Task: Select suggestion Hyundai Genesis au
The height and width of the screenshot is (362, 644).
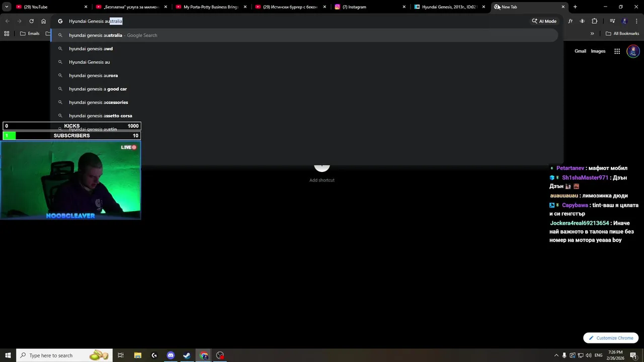Action: click(304, 62)
